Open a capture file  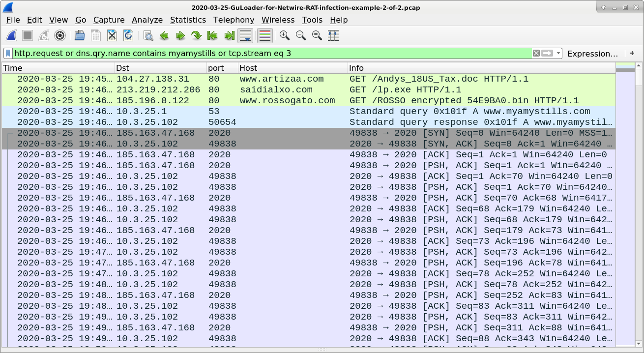click(x=79, y=35)
